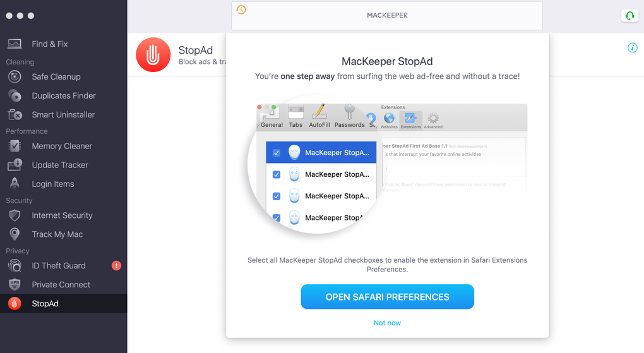Dismiss dialog with Not now link
Screen dimensions: 644x353
click(x=387, y=323)
